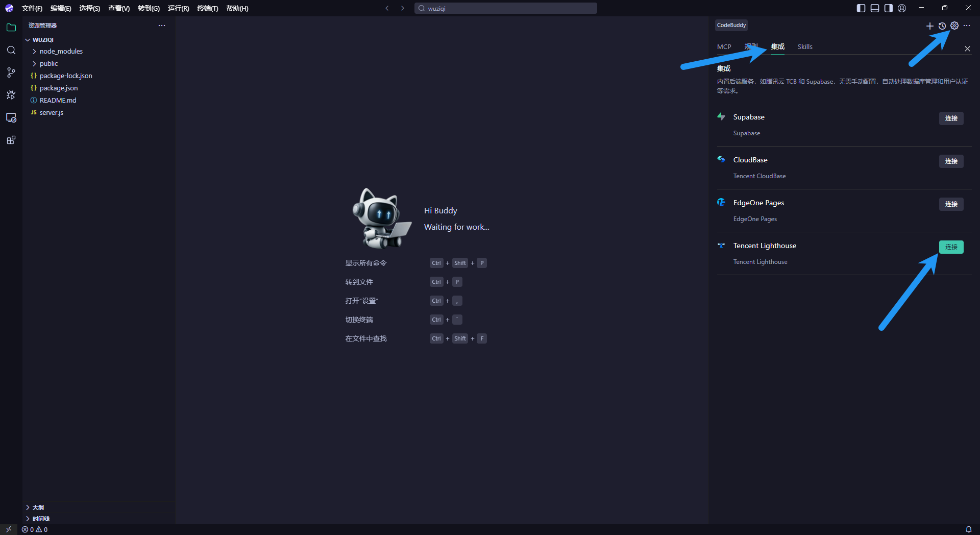
Task: Open the Source Control view
Action: point(11,72)
